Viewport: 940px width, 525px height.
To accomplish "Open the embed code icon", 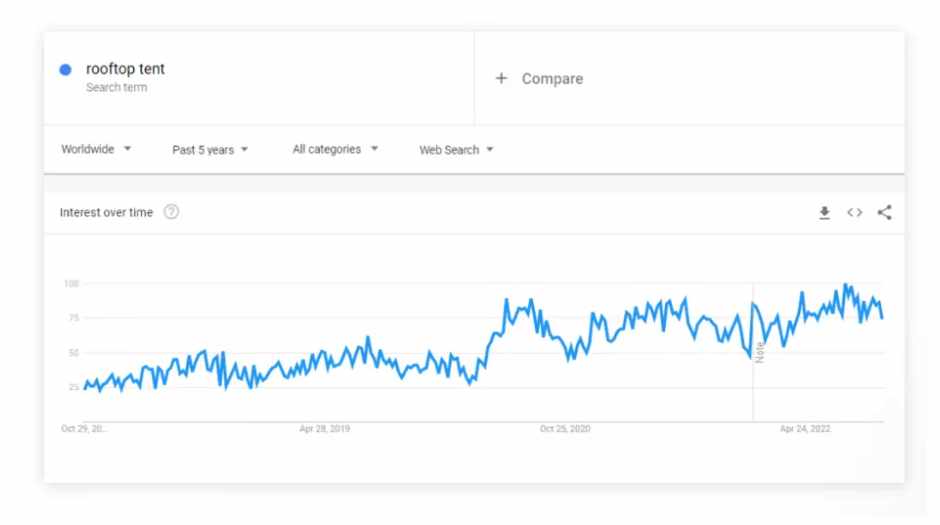I will pyautogui.click(x=854, y=212).
